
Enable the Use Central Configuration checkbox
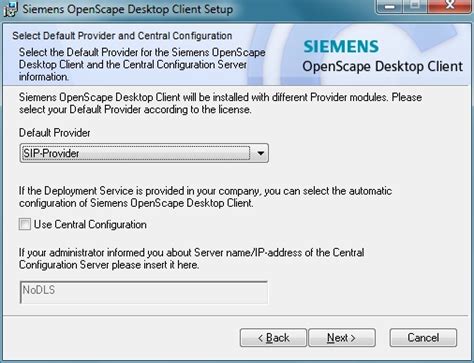[24, 224]
